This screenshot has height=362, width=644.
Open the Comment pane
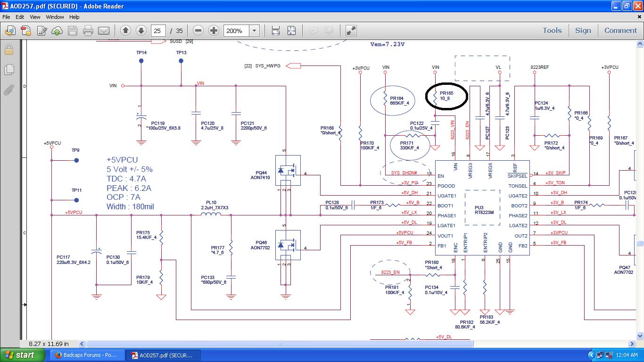(x=620, y=31)
